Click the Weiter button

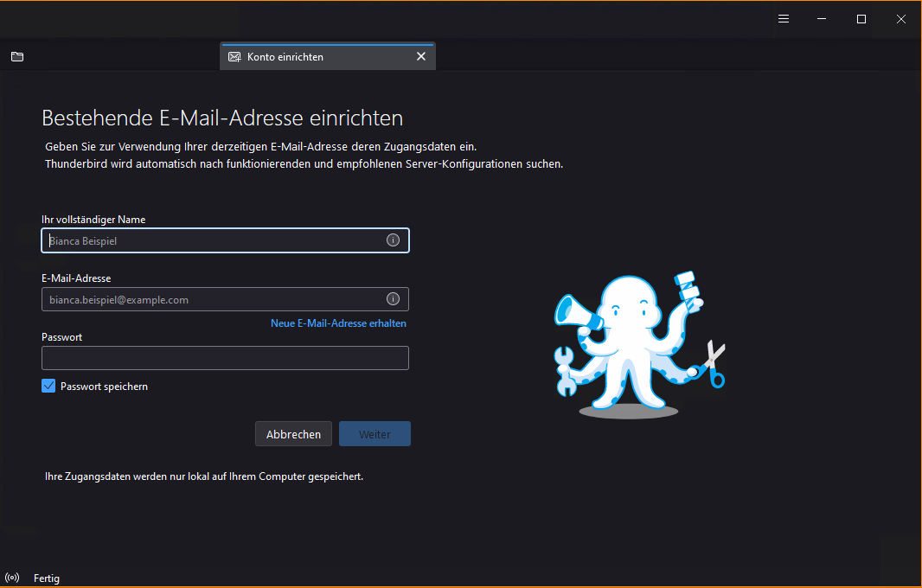(375, 434)
